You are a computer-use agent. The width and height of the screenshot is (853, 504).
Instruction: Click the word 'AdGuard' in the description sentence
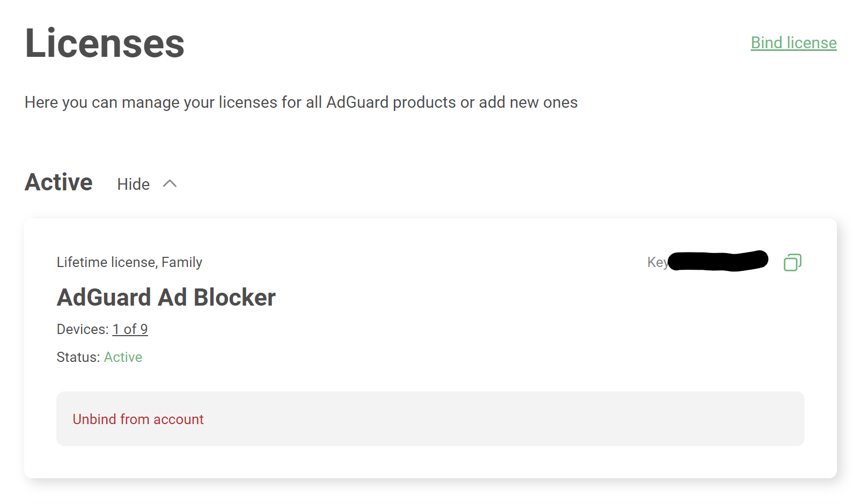click(357, 102)
